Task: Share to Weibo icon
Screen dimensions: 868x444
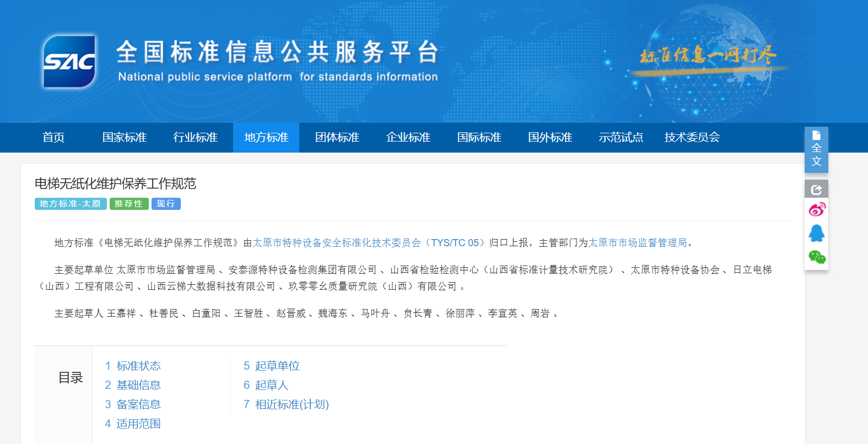Action: coord(817,210)
